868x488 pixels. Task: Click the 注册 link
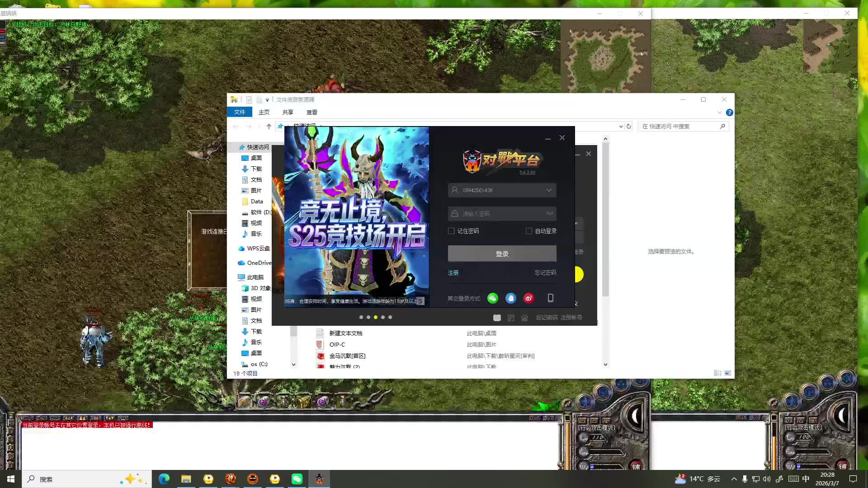coord(453,273)
